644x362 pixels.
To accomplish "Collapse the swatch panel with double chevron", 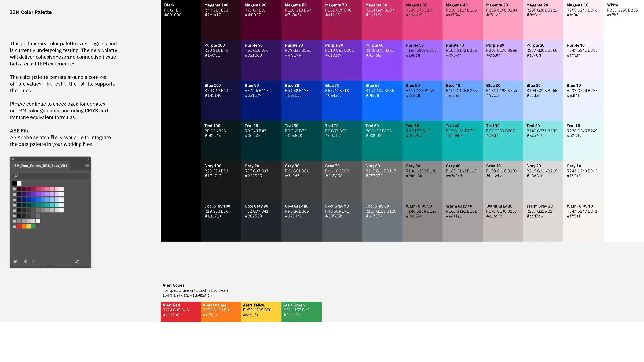I will pos(87,159).
